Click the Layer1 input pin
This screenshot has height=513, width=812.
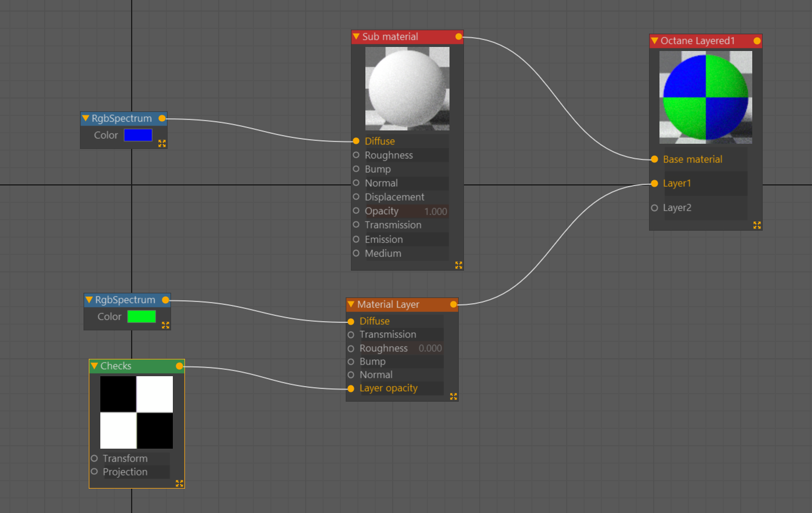pos(654,183)
